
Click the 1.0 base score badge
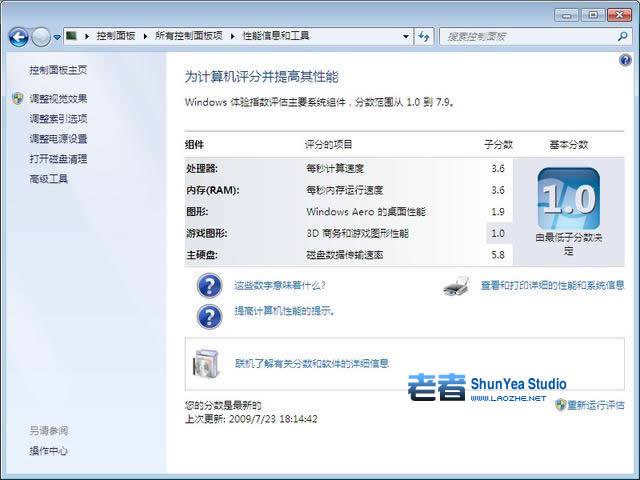click(569, 199)
